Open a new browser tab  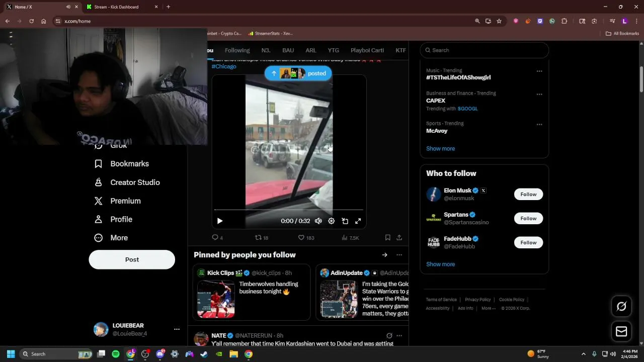coord(168,7)
